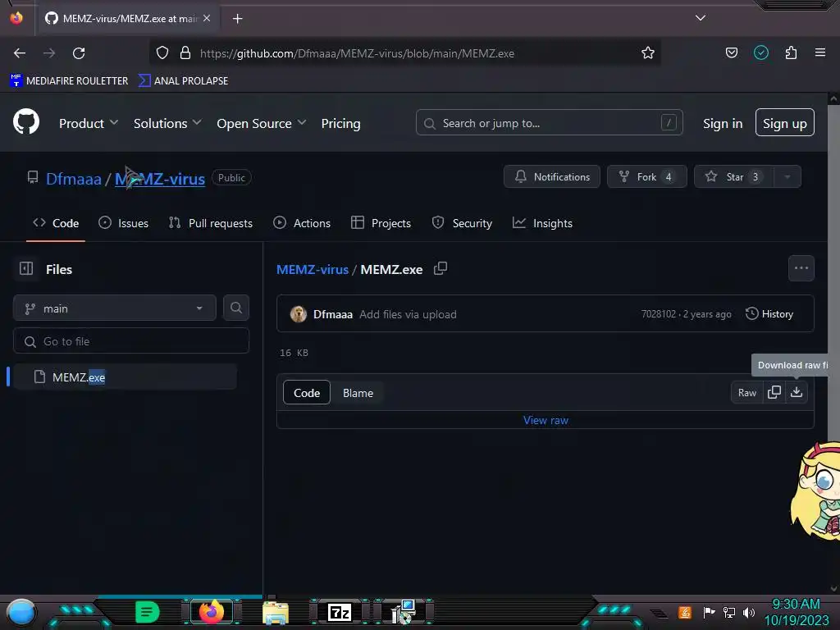Open the Actions tab

[302, 223]
